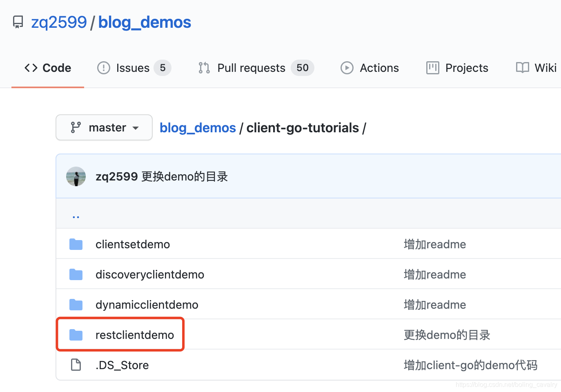Open the clientsetdemo folder
Screen dimensions: 561x392
click(x=133, y=244)
